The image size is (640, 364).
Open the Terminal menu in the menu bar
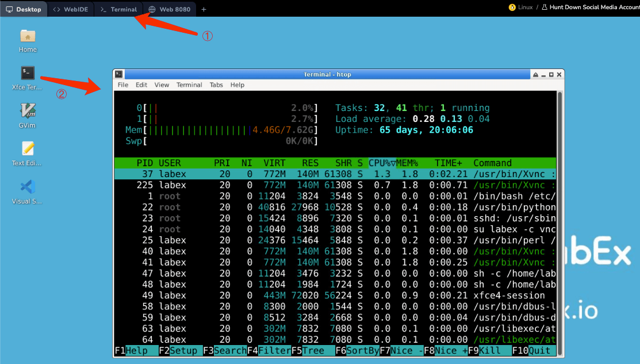[189, 85]
